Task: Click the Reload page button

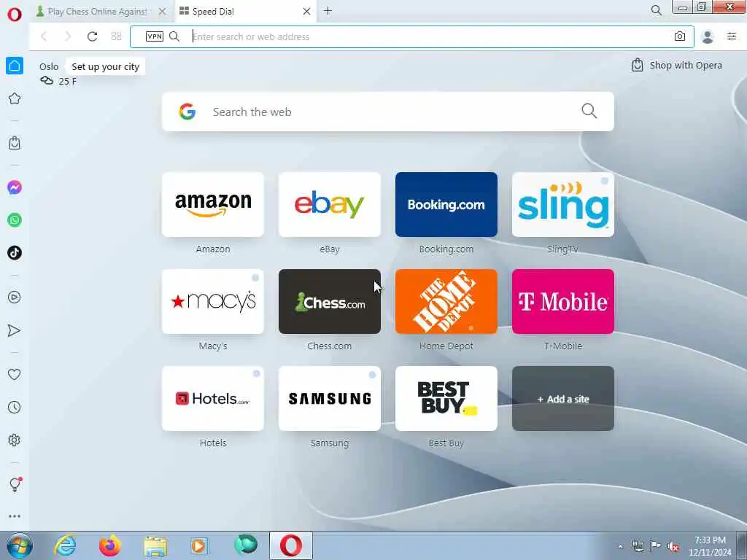Action: pyautogui.click(x=92, y=36)
